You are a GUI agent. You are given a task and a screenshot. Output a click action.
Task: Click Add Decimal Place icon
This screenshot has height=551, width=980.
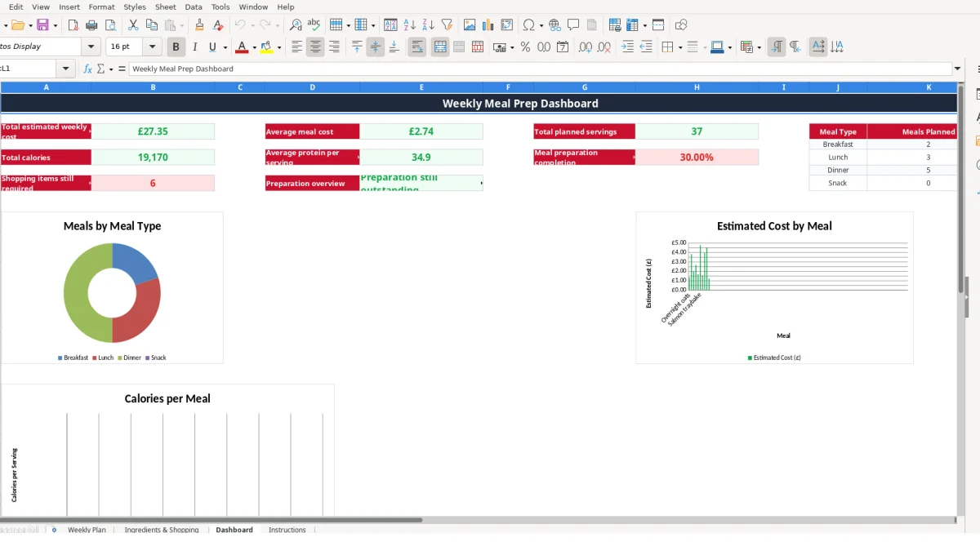click(586, 47)
